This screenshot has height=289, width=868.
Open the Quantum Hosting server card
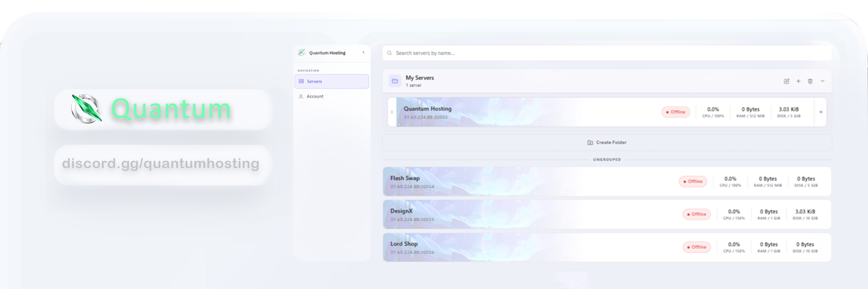point(607,112)
